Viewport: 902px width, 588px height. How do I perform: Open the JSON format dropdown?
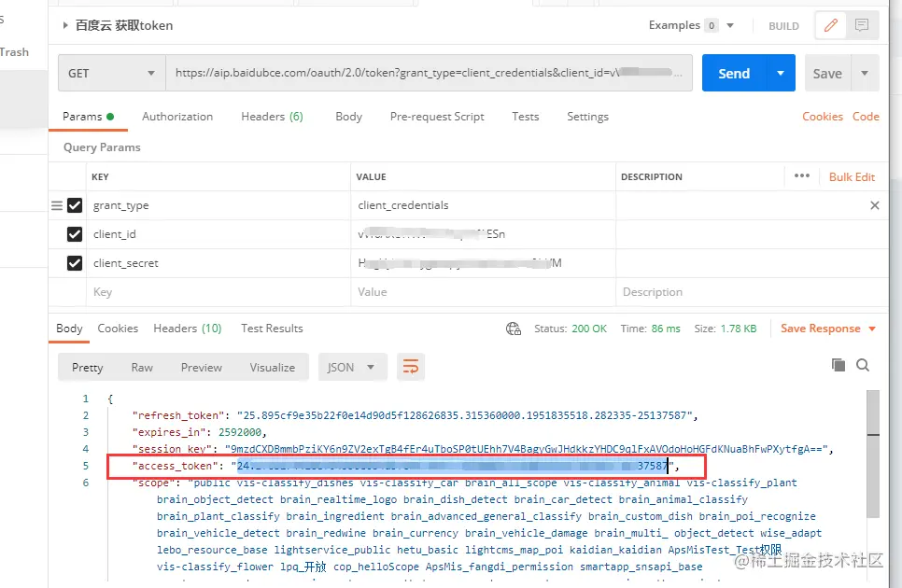(351, 367)
